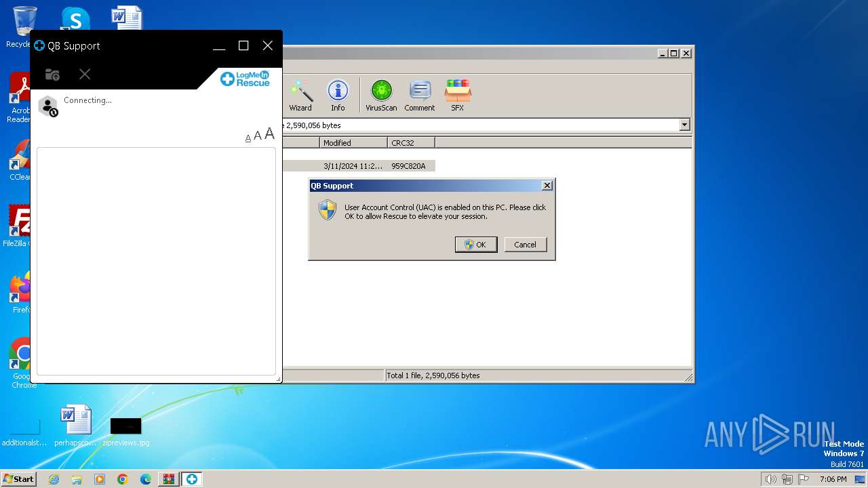868x488 pixels.
Task: Click the 'Total 1 file, 2,590,056 bytes' status text
Action: tap(433, 375)
